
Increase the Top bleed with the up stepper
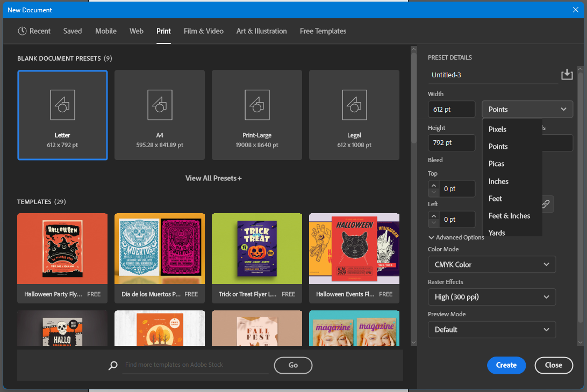(434, 185)
